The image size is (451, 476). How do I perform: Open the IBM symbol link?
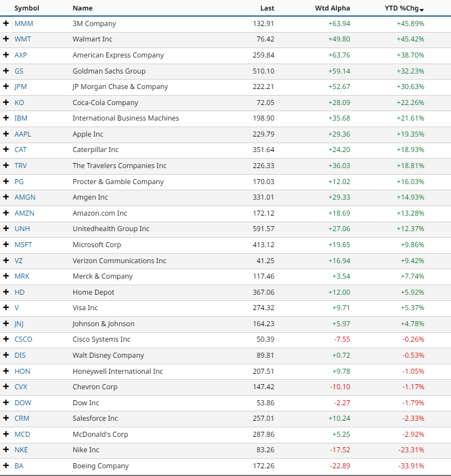pos(21,118)
